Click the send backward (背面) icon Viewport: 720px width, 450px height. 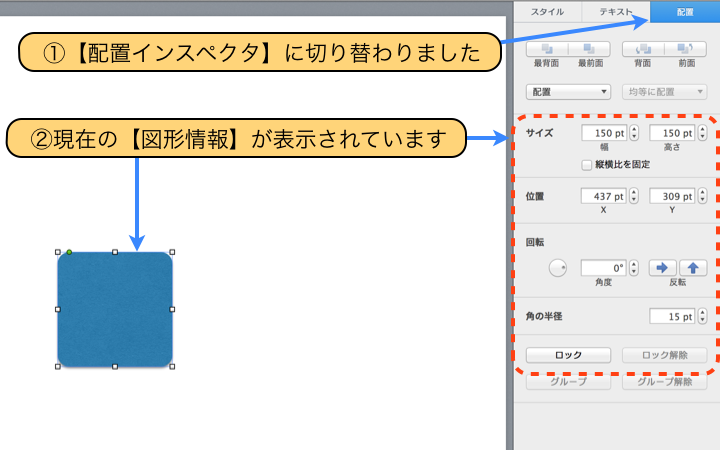click(x=643, y=48)
